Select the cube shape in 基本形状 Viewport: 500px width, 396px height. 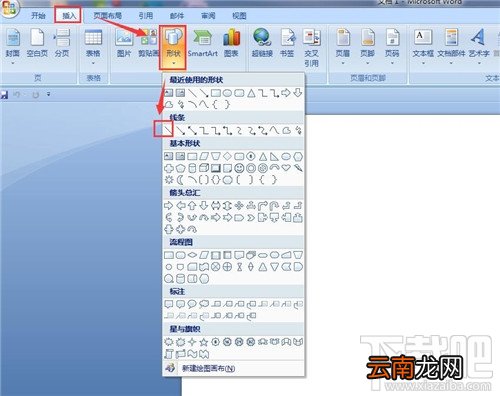[204, 168]
